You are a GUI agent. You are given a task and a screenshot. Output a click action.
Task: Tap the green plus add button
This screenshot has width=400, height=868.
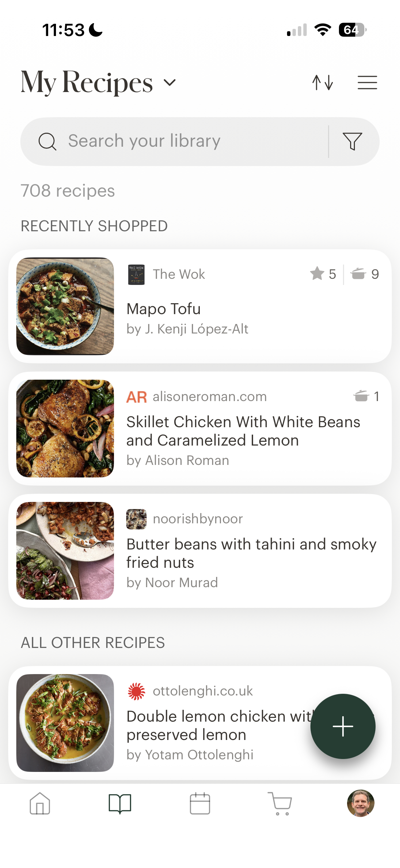pos(343,726)
